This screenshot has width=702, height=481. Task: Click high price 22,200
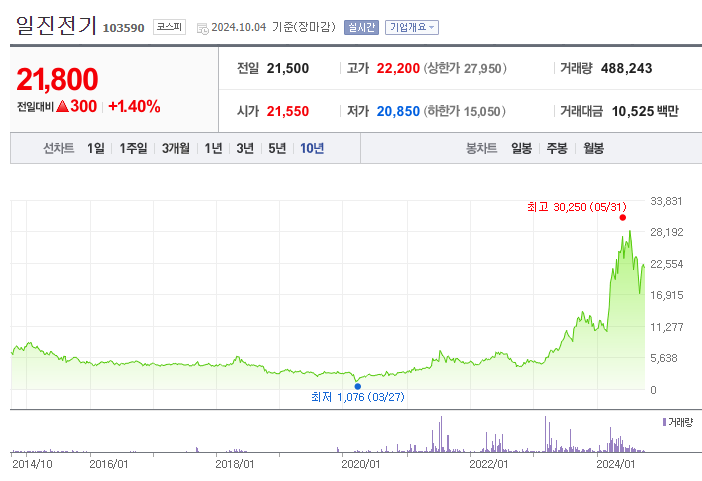coord(398,68)
